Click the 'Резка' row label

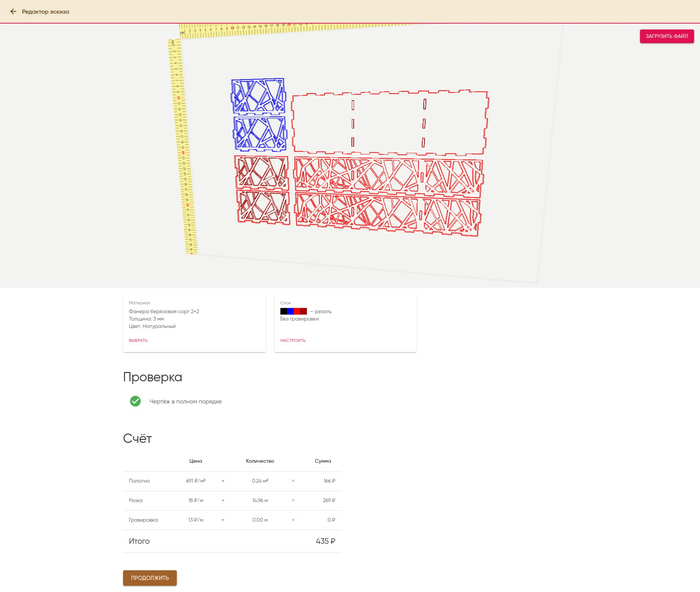(x=136, y=500)
